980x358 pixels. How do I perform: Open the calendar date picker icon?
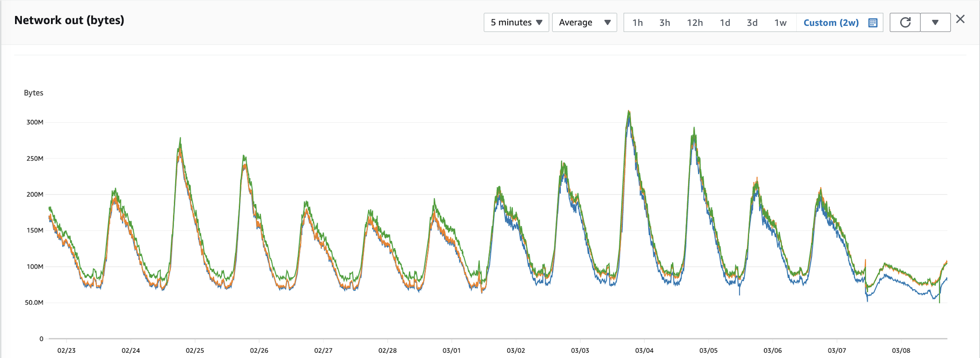tap(873, 23)
